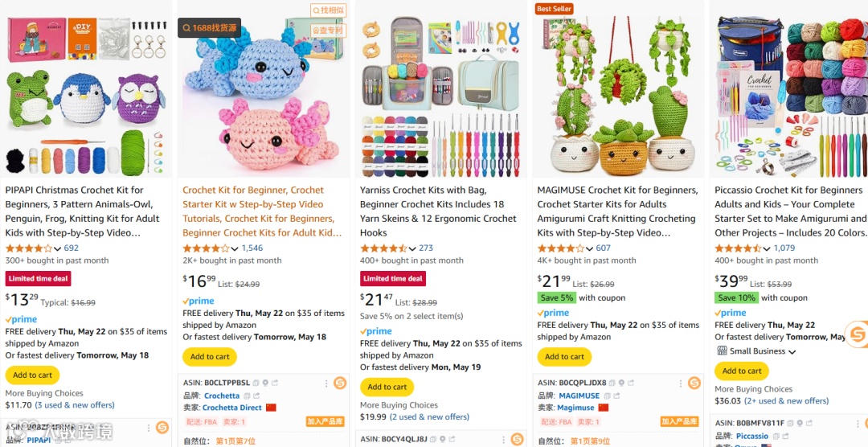868x447 pixels.
Task: Expand the Small Business chevron
Action: coord(792,351)
